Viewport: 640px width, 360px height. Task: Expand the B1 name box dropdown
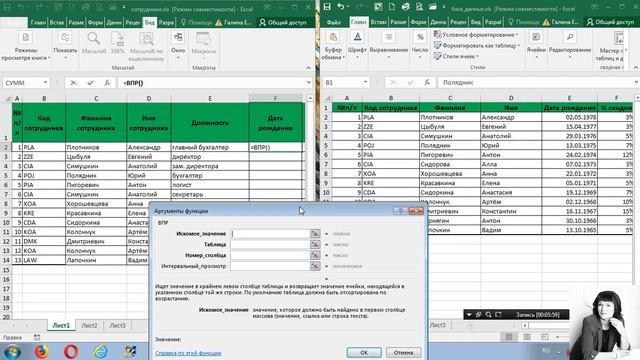tap(365, 82)
